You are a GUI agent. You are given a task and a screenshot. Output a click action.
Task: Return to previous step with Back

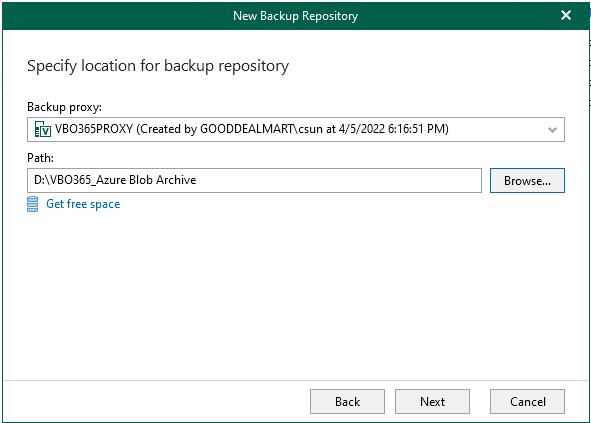point(347,402)
